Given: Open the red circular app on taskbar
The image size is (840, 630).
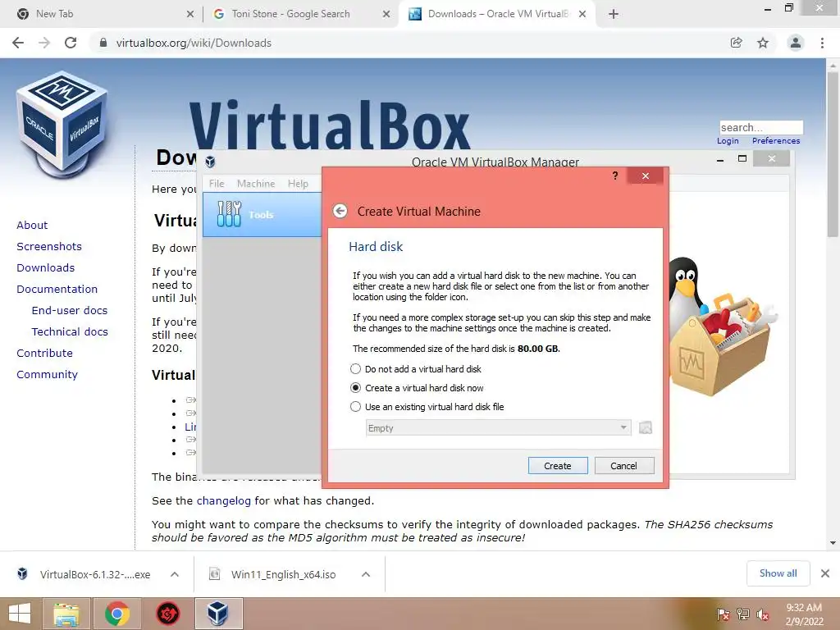Looking at the screenshot, I should pyautogui.click(x=167, y=614).
